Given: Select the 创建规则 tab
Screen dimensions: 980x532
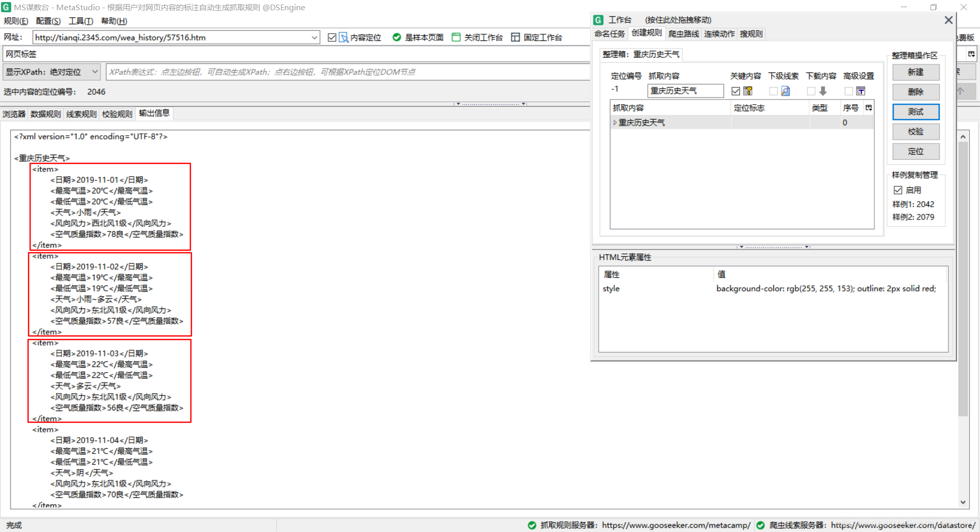Looking at the screenshot, I should (x=647, y=33).
